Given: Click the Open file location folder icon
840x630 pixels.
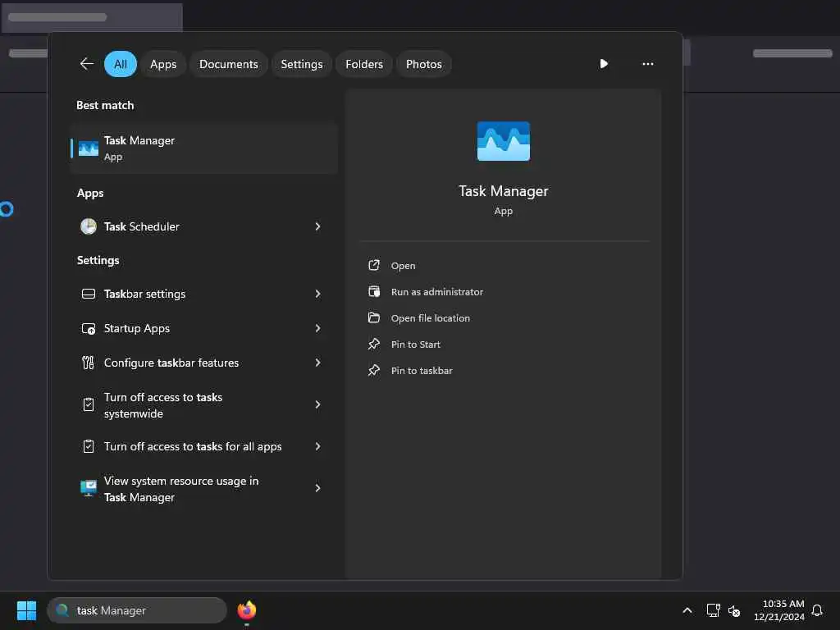Looking at the screenshot, I should coord(374,317).
